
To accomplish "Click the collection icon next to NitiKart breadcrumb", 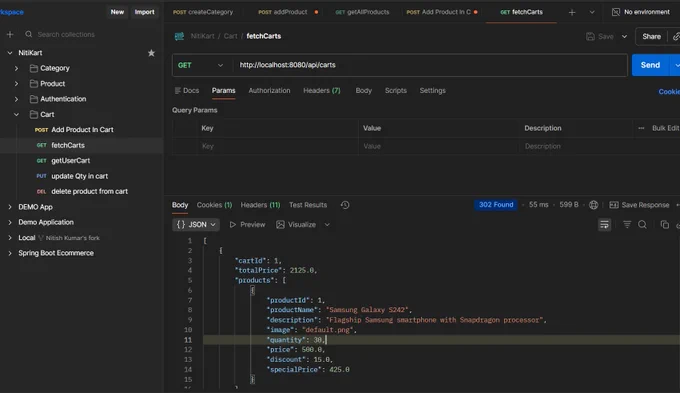I will pos(179,36).
